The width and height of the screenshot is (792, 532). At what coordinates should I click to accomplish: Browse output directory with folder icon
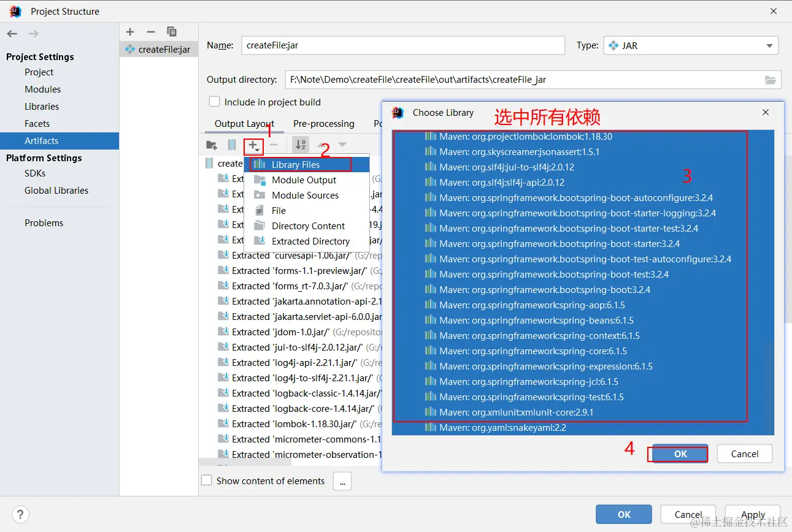coord(771,80)
